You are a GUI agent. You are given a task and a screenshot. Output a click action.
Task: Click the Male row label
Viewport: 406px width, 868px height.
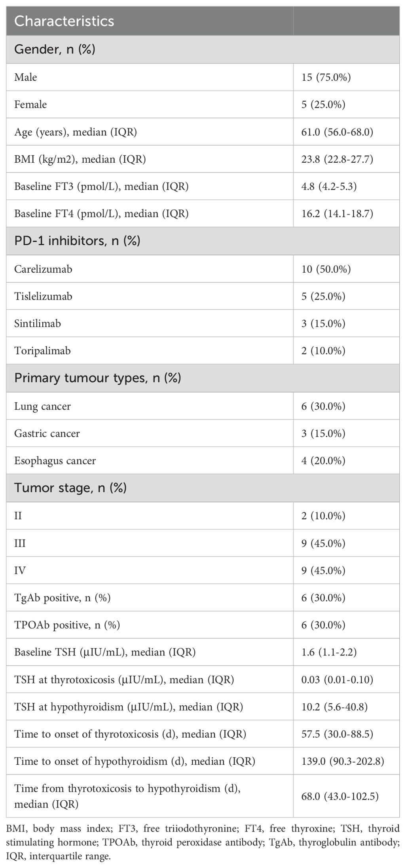coord(26,77)
